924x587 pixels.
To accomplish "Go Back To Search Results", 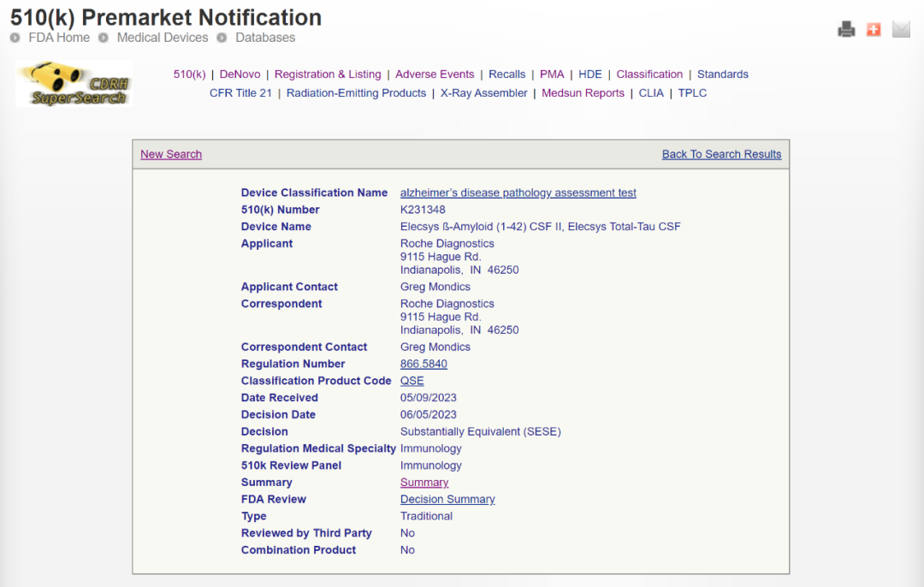I will [x=721, y=154].
